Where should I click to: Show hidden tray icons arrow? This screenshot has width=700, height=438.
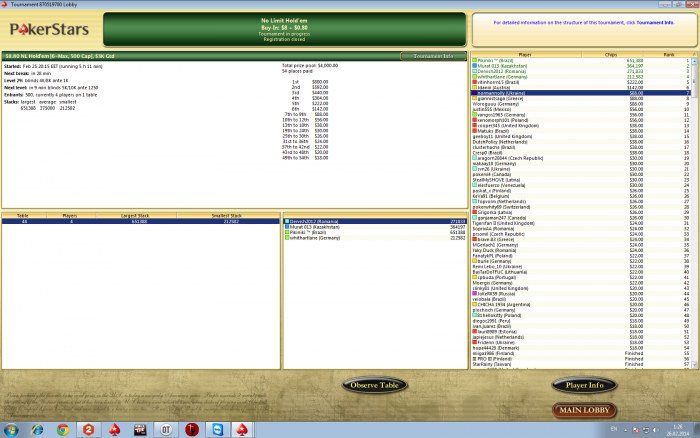click(x=625, y=430)
